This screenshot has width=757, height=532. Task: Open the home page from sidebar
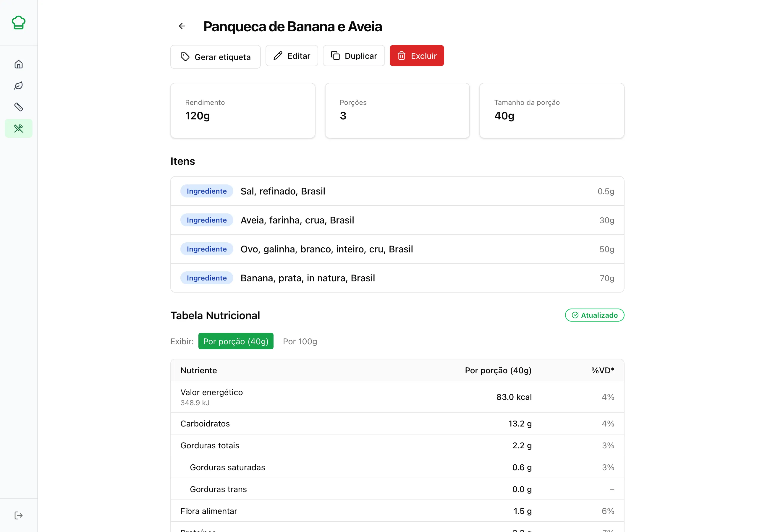18,64
